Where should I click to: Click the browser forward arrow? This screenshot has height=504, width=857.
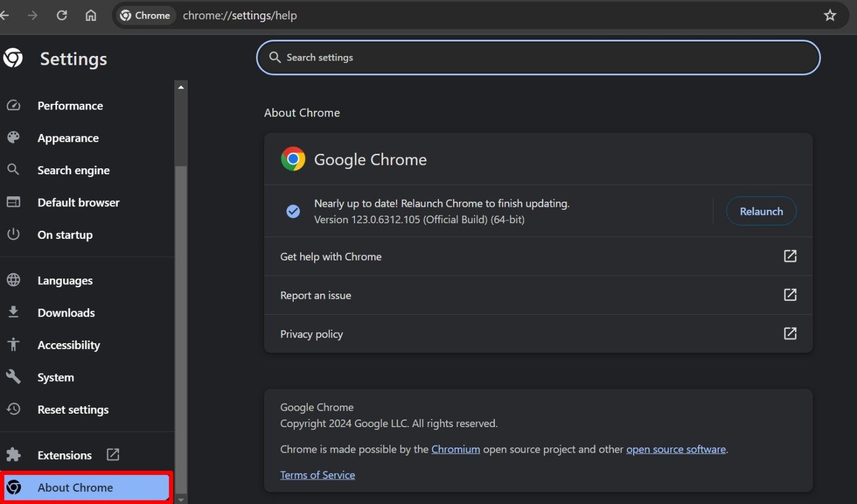pyautogui.click(x=33, y=15)
